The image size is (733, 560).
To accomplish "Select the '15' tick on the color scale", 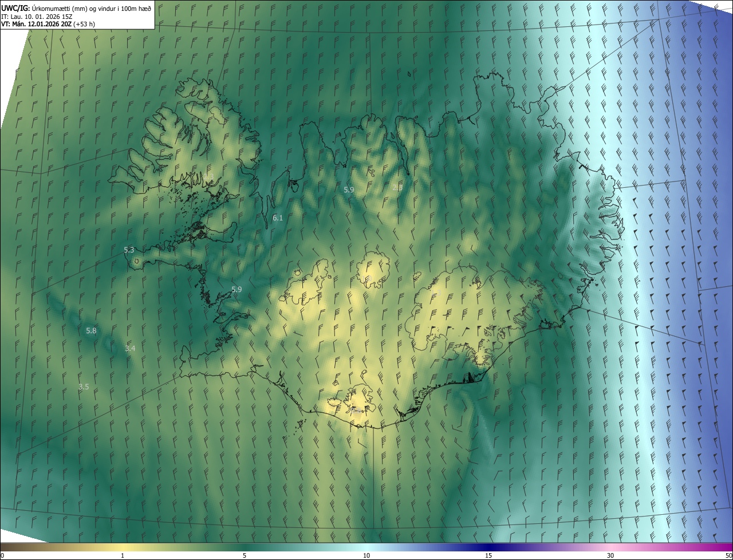I will click(488, 555).
